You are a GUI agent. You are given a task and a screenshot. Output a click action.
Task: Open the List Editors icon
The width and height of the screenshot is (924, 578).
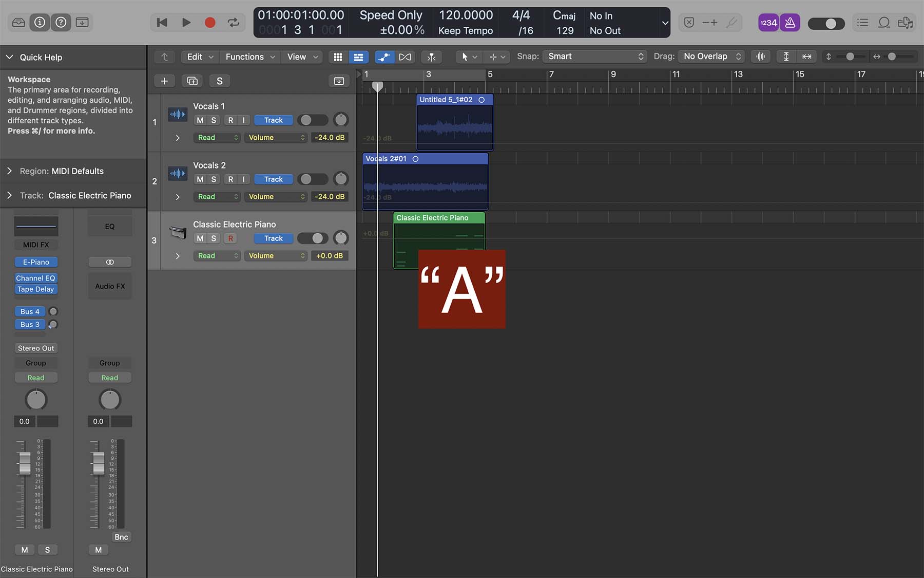[863, 23]
